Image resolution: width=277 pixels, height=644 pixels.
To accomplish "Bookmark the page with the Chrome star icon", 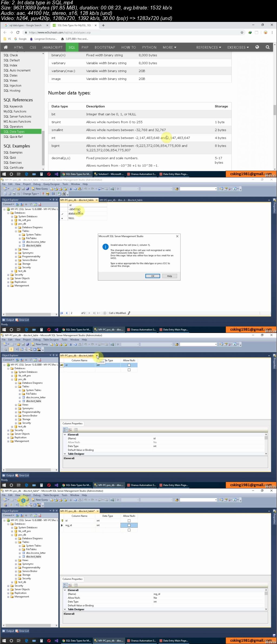I will 242,32.
